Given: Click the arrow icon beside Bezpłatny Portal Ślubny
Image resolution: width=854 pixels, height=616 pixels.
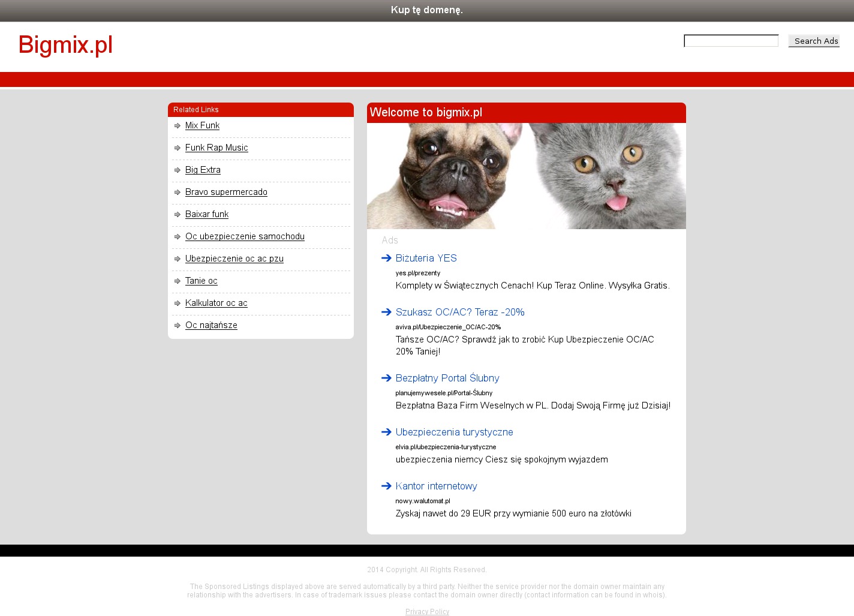Looking at the screenshot, I should tap(386, 378).
